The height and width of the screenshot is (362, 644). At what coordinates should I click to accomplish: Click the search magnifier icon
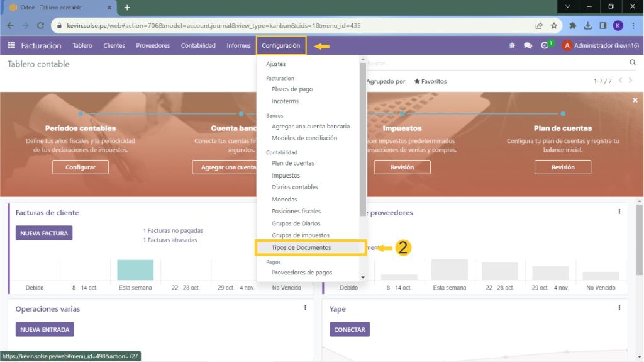coord(633,63)
